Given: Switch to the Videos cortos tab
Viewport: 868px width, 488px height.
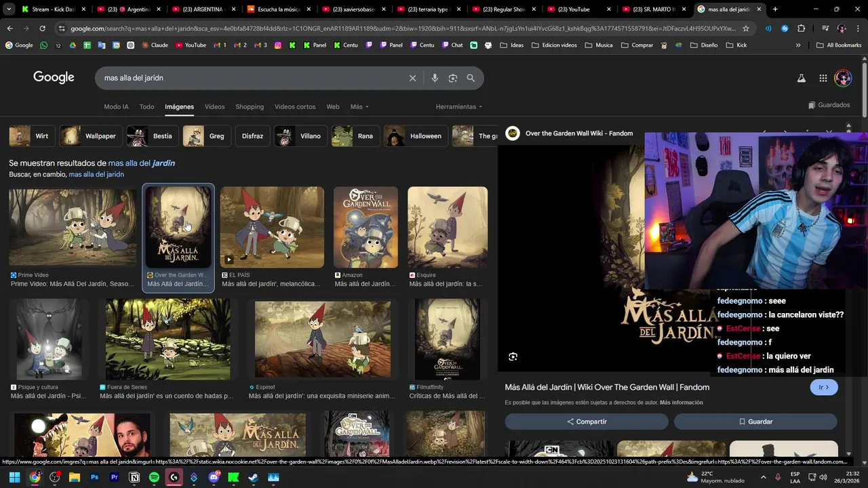Looking at the screenshot, I should point(295,106).
